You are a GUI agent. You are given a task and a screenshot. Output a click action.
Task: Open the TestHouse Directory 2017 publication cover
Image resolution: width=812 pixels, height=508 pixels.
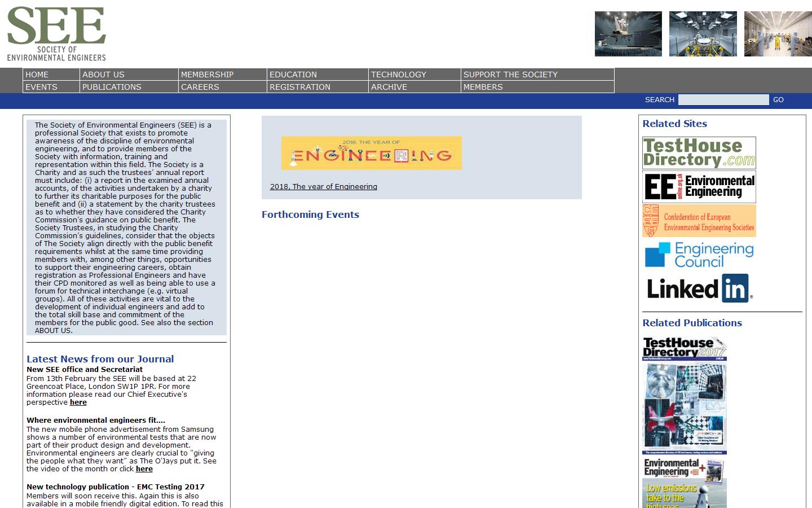684,396
